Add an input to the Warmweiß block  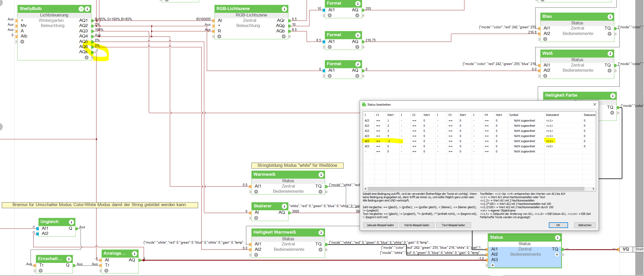coord(256,192)
